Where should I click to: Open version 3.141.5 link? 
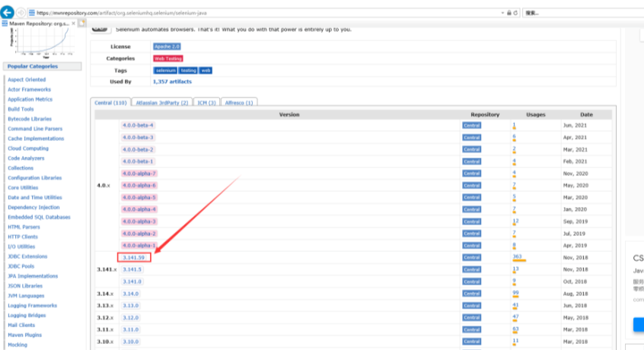pyautogui.click(x=132, y=269)
